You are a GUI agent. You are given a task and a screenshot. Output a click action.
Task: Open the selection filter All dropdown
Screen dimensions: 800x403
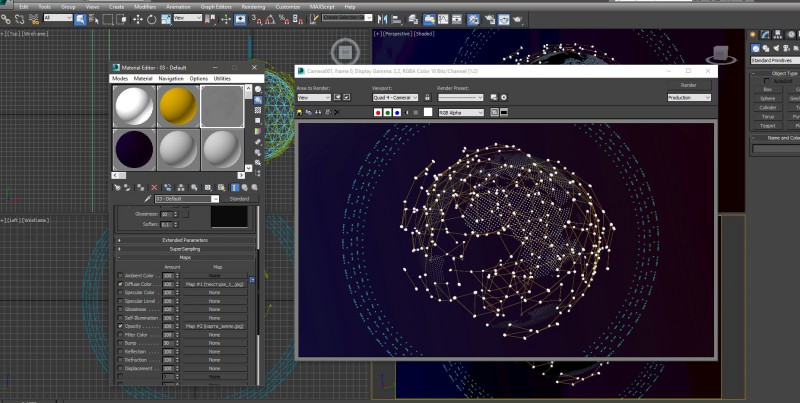coord(58,18)
